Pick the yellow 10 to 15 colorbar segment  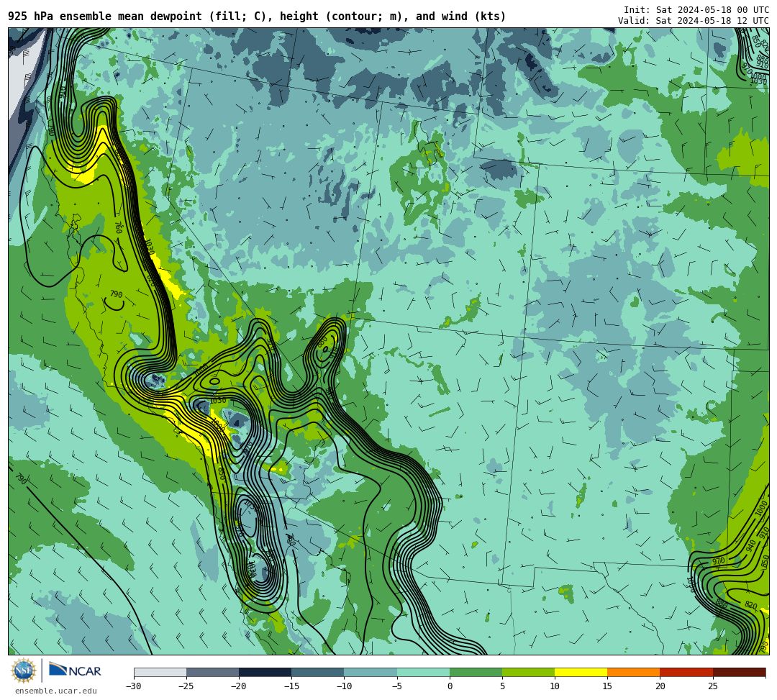[x=581, y=672]
